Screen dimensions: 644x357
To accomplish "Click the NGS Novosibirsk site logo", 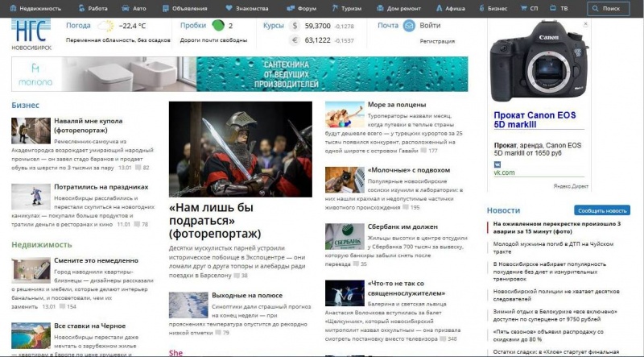I will click(31, 34).
